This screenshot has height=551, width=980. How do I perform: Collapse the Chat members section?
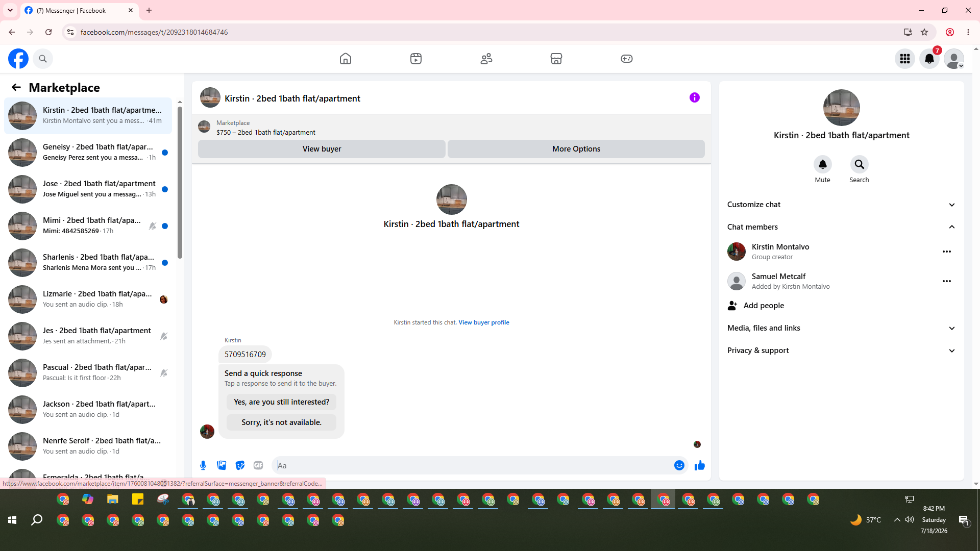coord(842,227)
